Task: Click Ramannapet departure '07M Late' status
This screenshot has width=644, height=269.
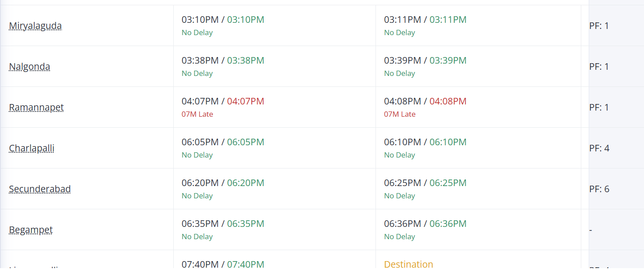Action: coord(399,114)
